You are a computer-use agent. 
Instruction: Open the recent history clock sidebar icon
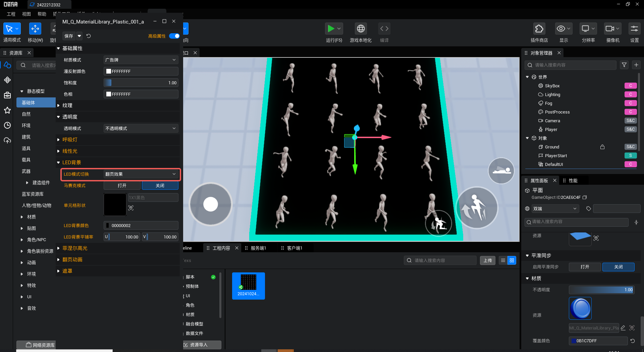point(7,125)
